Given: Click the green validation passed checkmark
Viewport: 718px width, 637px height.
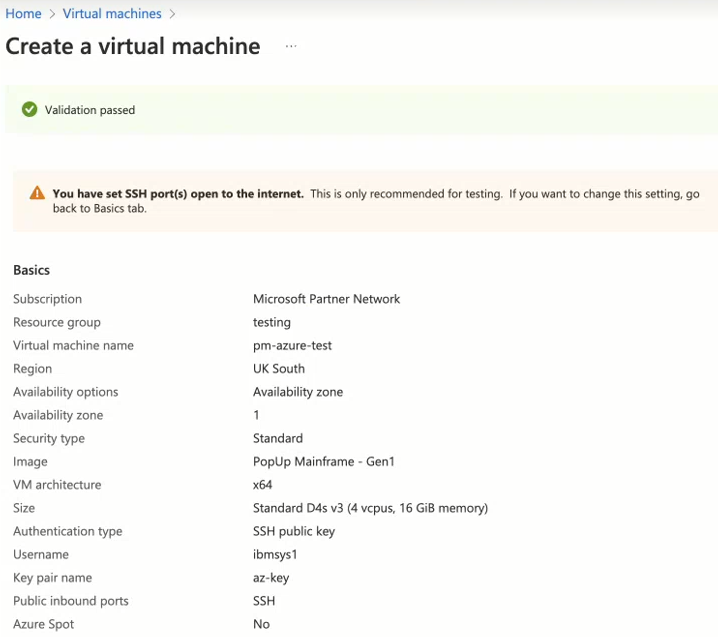Looking at the screenshot, I should coord(30,109).
